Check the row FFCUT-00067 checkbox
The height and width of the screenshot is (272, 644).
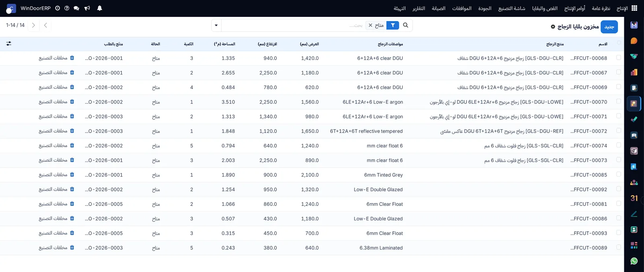[x=619, y=72]
